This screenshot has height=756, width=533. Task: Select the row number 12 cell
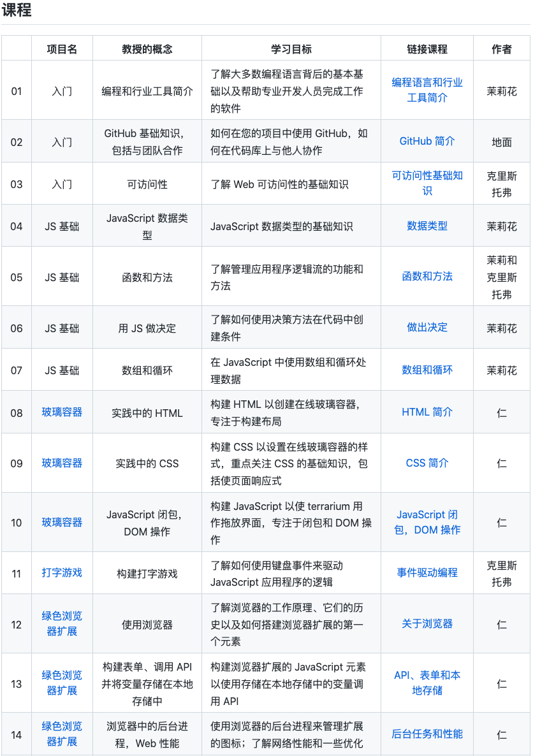click(x=17, y=625)
